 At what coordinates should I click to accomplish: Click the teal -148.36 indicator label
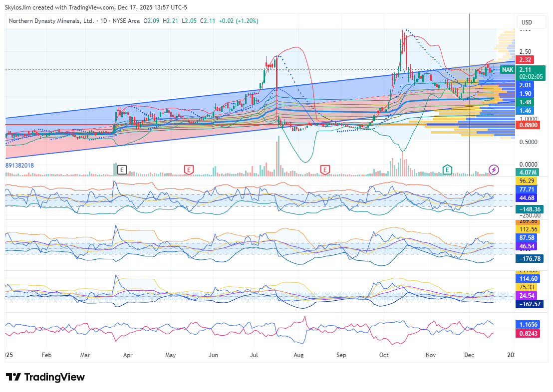coord(530,209)
